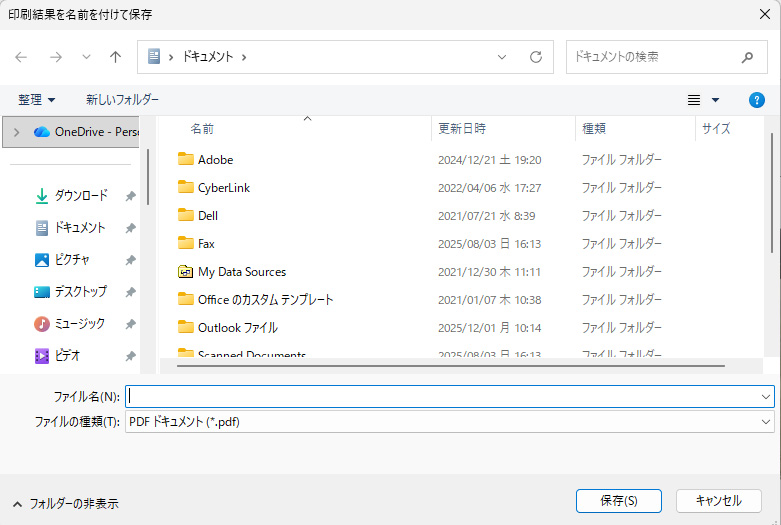
Task: Open Downloads in quick access sidebar
Action: click(80, 196)
